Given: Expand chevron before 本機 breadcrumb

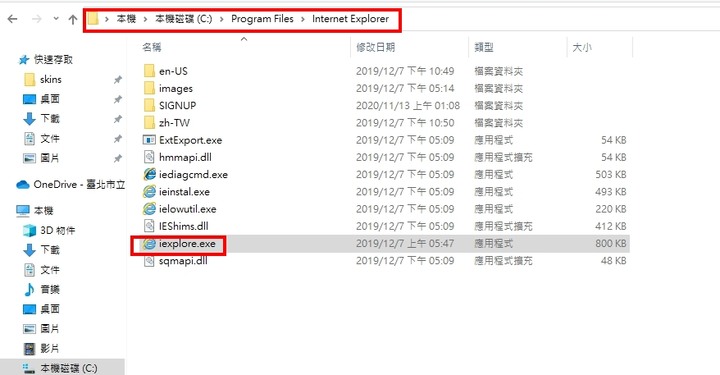Looking at the screenshot, I should [x=107, y=19].
